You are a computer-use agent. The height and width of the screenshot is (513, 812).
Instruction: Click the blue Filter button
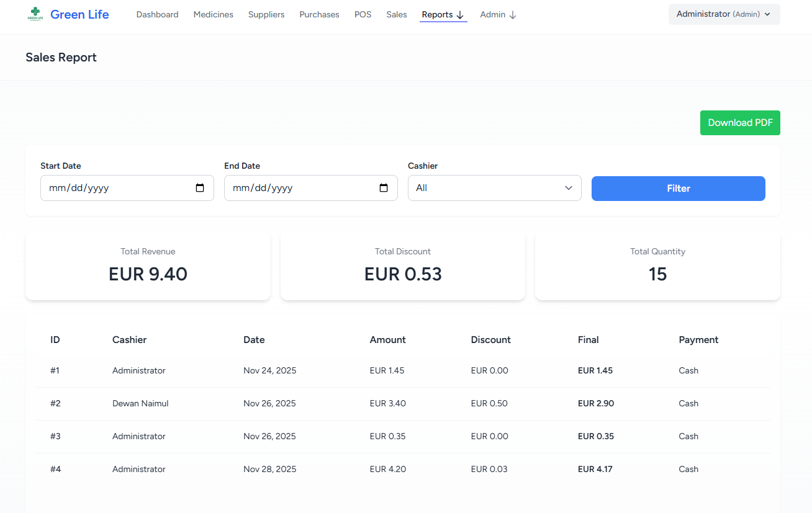point(678,189)
